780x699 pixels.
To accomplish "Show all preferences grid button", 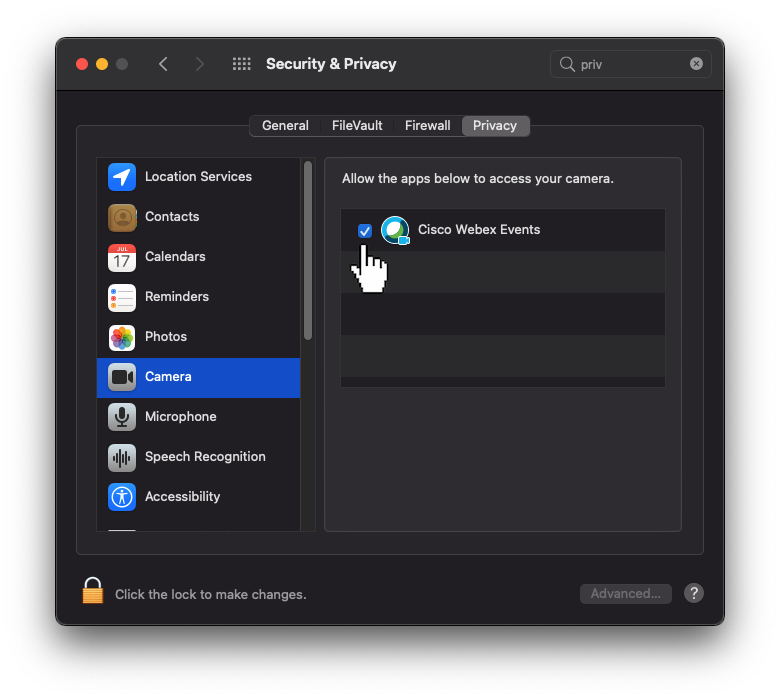I will [241, 64].
